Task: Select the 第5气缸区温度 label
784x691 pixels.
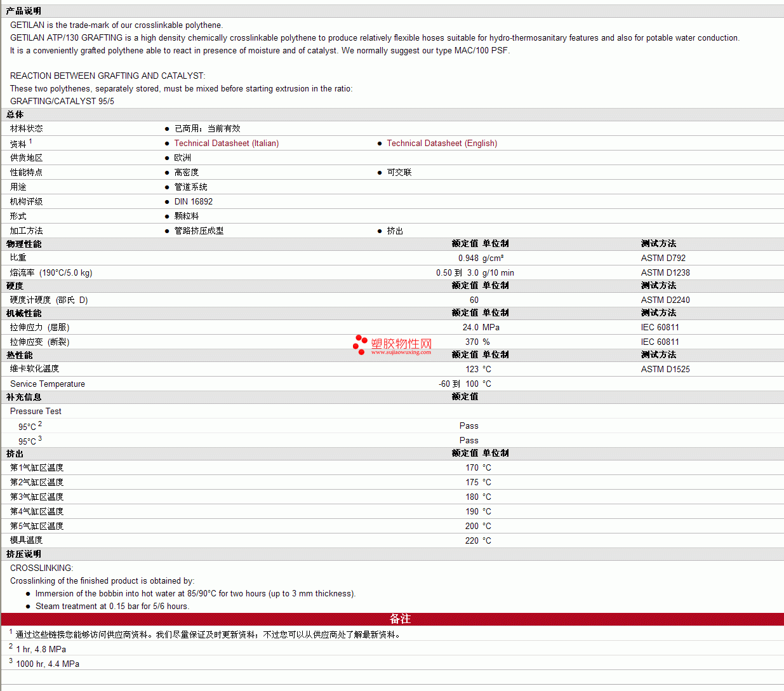Action: coord(37,526)
